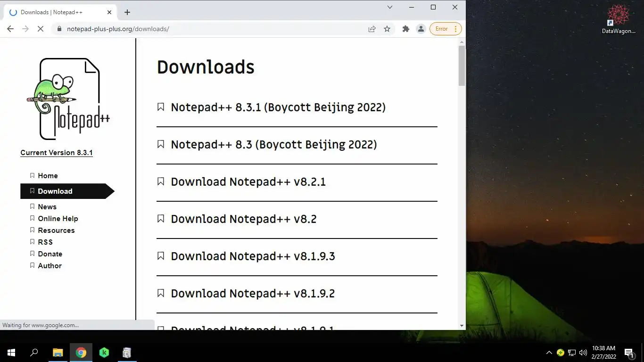Open the DataWagon desktop shortcut
The image size is (644, 362).
[619, 19]
